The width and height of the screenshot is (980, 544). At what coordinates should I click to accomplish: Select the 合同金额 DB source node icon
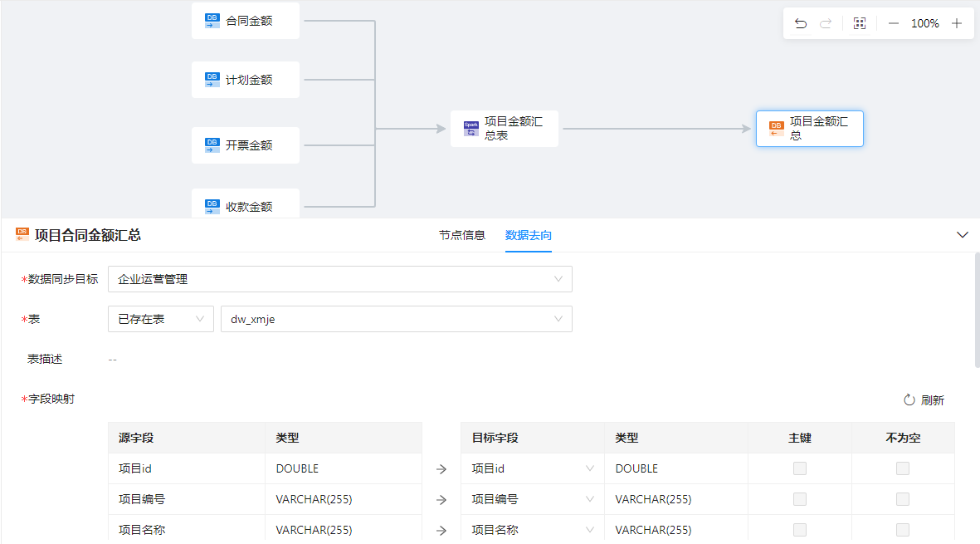212,20
